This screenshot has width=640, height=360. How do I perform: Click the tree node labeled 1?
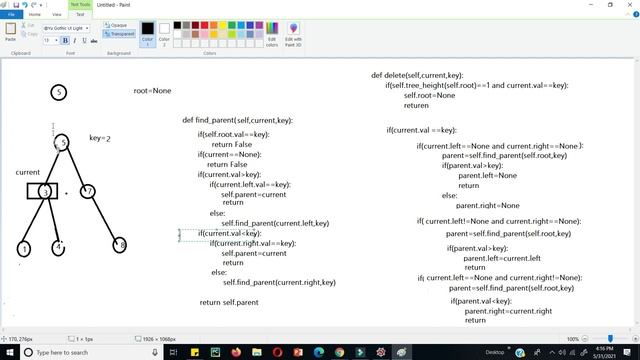point(24,249)
